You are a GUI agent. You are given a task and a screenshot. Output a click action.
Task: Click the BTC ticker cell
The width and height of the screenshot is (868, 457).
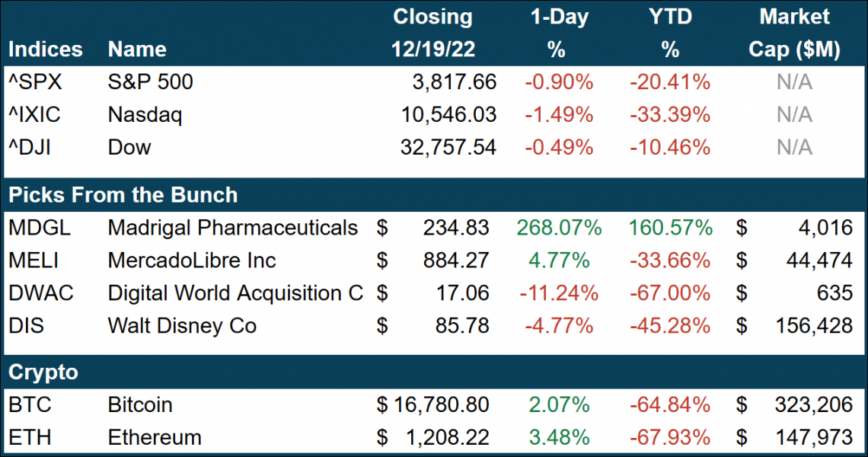click(30, 404)
